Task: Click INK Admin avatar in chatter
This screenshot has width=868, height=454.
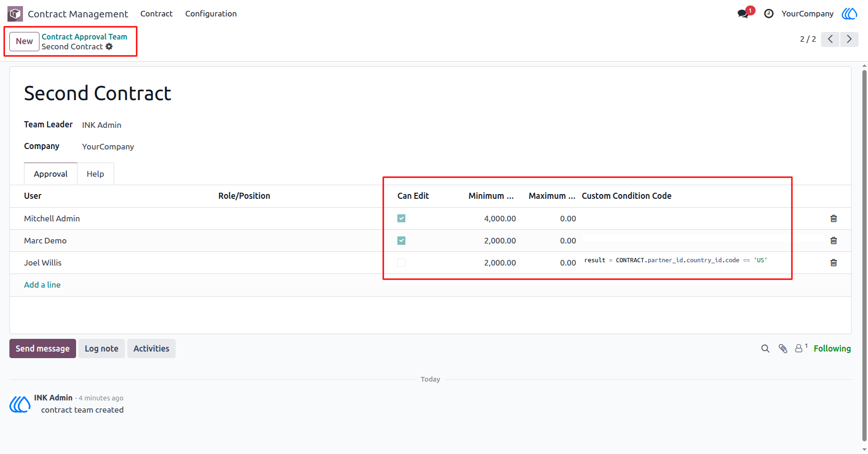Action: [x=20, y=404]
